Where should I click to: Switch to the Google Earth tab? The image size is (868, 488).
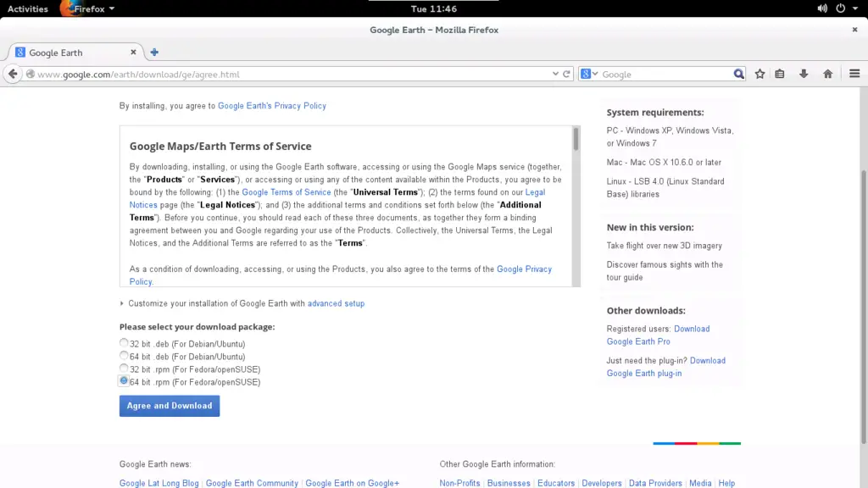click(76, 52)
